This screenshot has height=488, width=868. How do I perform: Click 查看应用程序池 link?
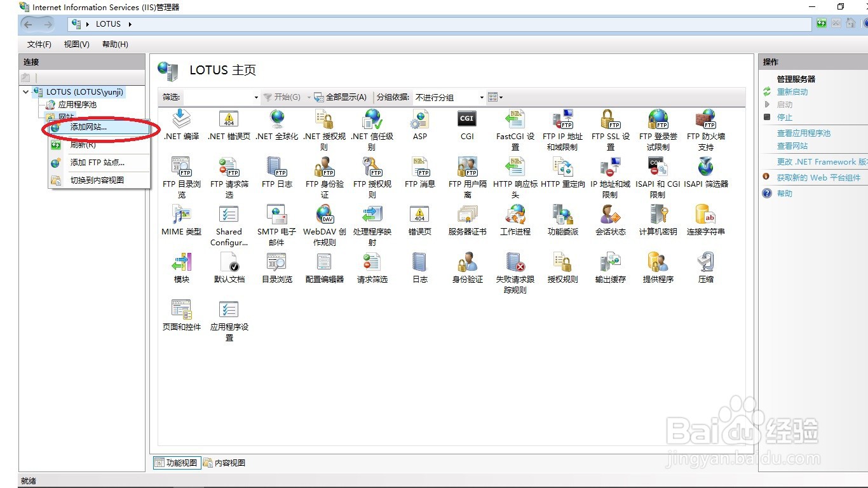804,133
